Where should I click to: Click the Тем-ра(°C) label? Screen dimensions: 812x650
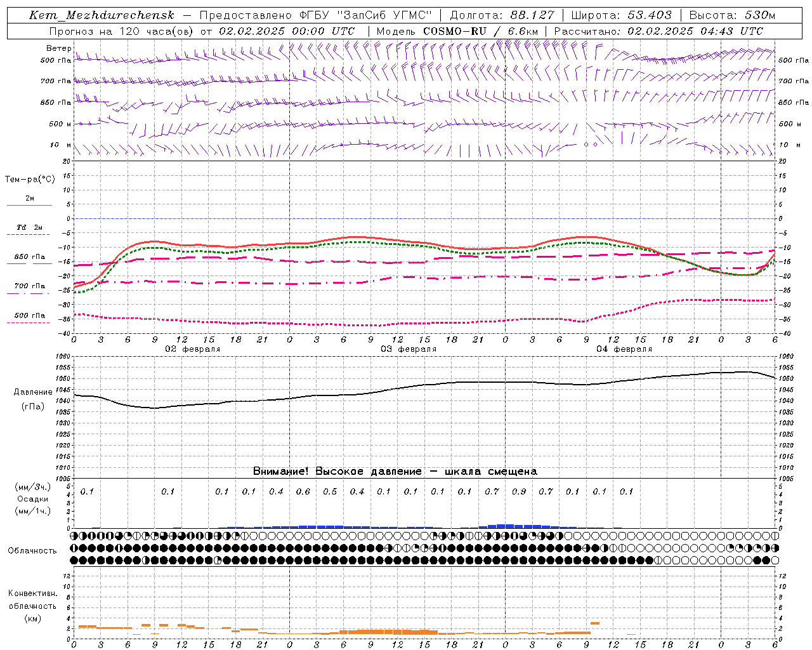pyautogui.click(x=30, y=180)
